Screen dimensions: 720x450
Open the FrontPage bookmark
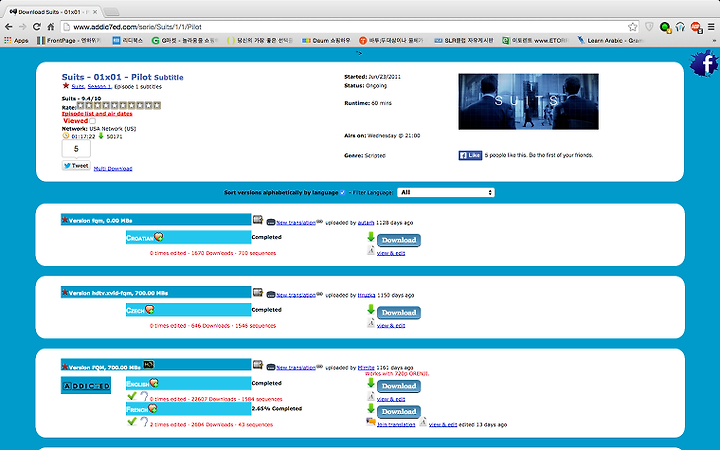(69, 40)
